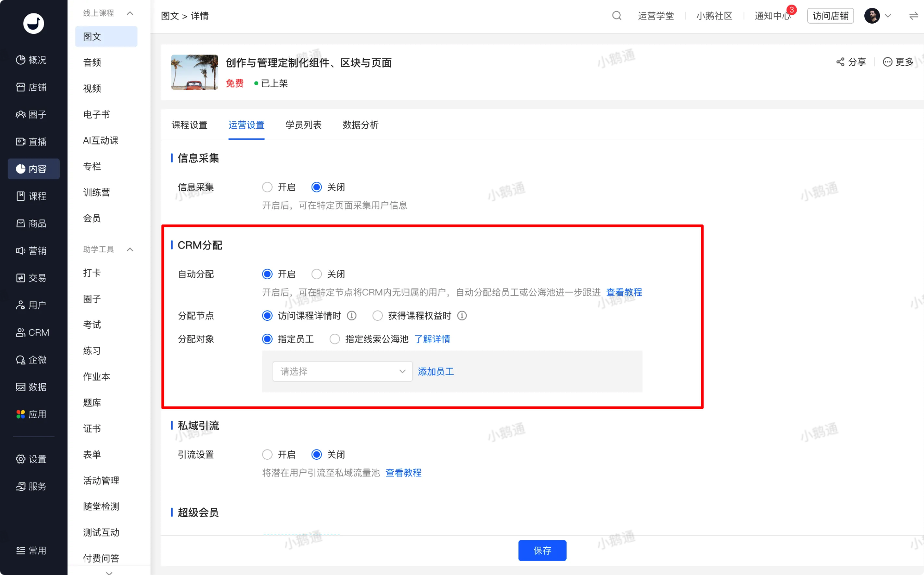Expand the account dropdown chevron

(x=888, y=16)
